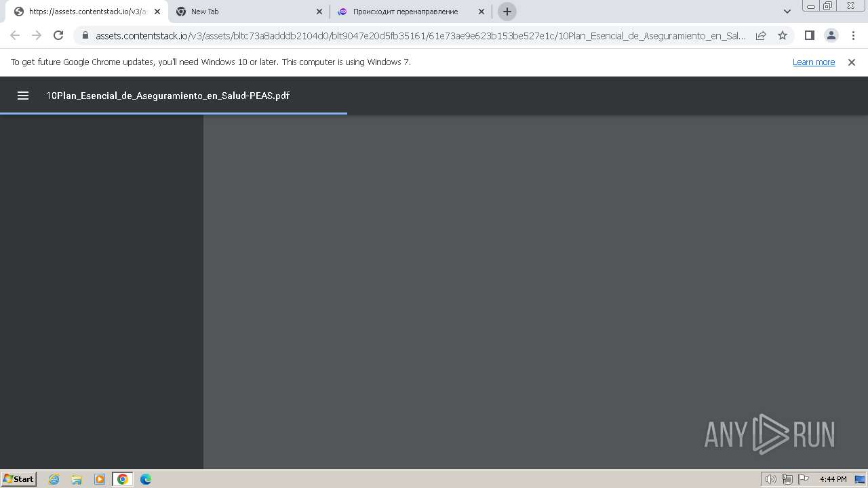Click Show desktop button at taskbar end
Image resolution: width=868 pixels, height=488 pixels.
point(861,479)
